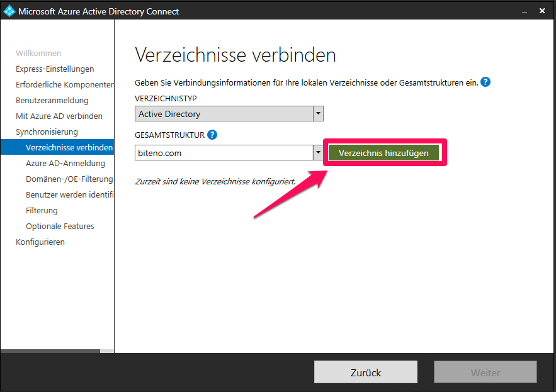Click the Zurück button
Screen dimensions: 556x392
click(x=366, y=372)
